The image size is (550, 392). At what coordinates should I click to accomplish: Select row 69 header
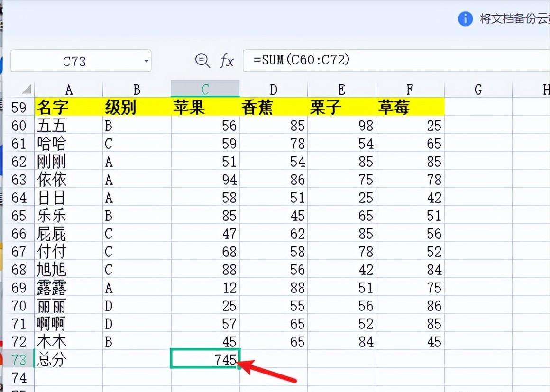point(18,287)
